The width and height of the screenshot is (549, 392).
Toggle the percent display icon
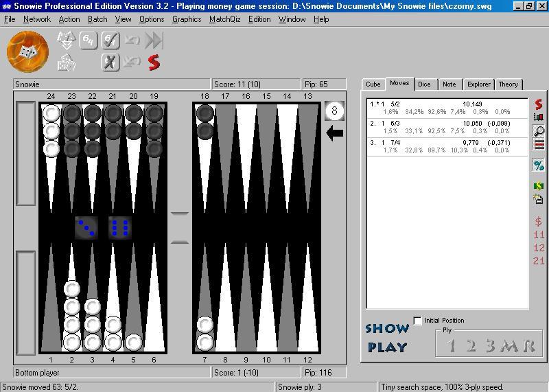(539, 165)
